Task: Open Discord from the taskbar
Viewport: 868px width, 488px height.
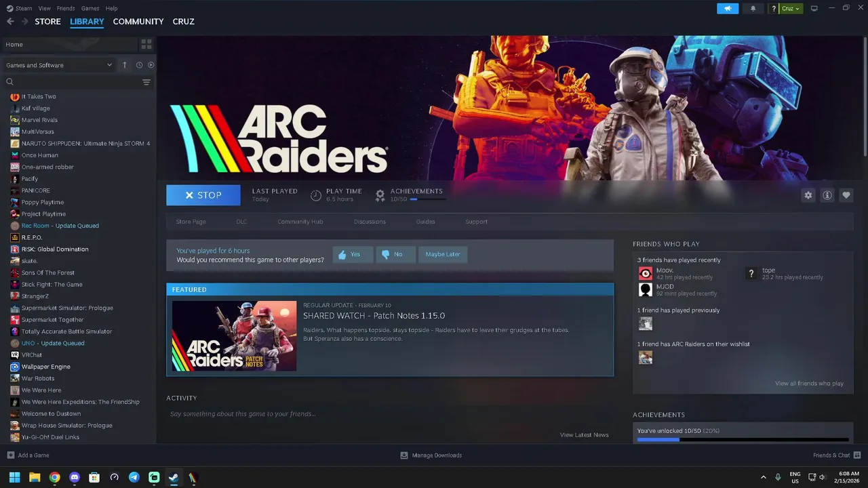Action: point(75,477)
